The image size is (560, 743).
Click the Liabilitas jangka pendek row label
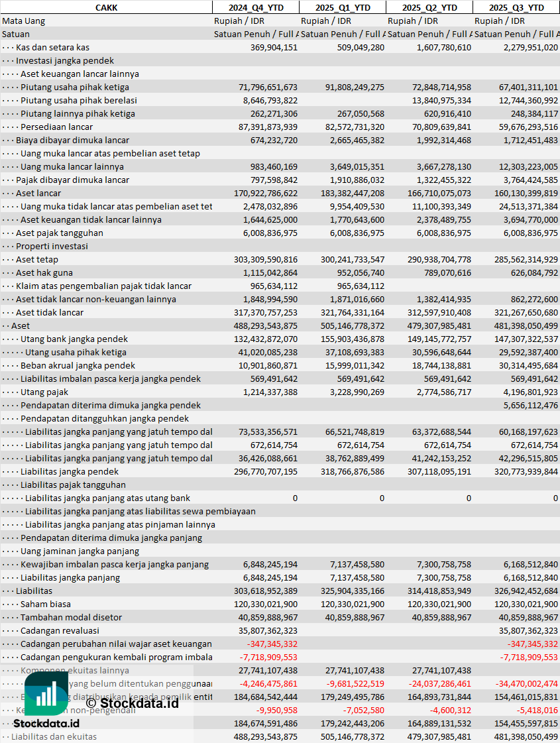click(70, 471)
